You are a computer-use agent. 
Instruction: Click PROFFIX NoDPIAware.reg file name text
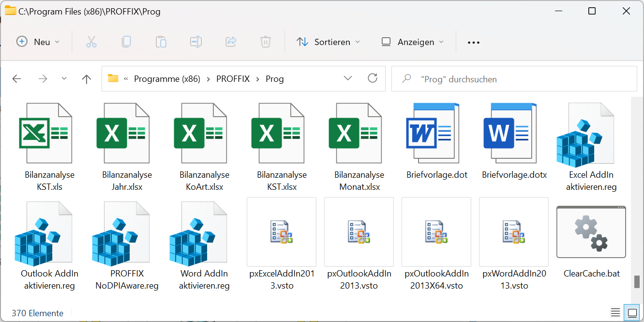click(x=127, y=279)
